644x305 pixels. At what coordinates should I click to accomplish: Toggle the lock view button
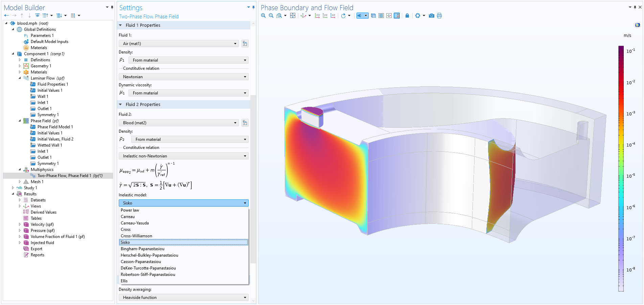coord(407,16)
